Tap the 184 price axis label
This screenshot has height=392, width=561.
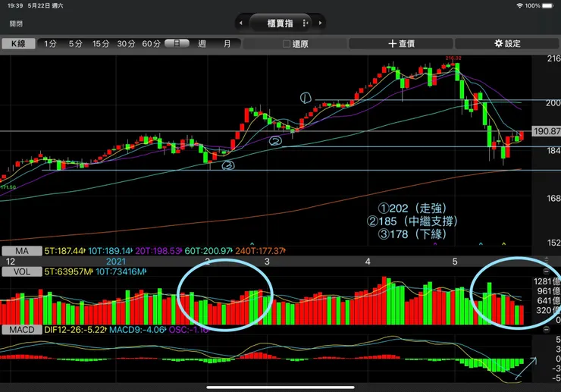click(553, 151)
